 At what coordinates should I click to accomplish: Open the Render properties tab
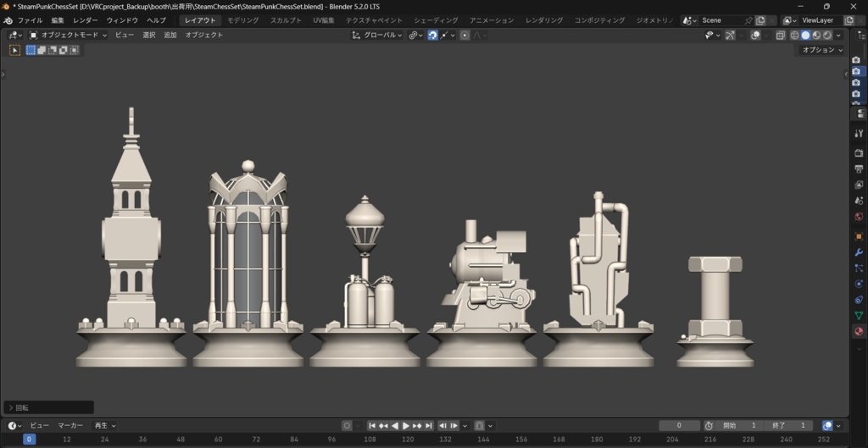(859, 153)
